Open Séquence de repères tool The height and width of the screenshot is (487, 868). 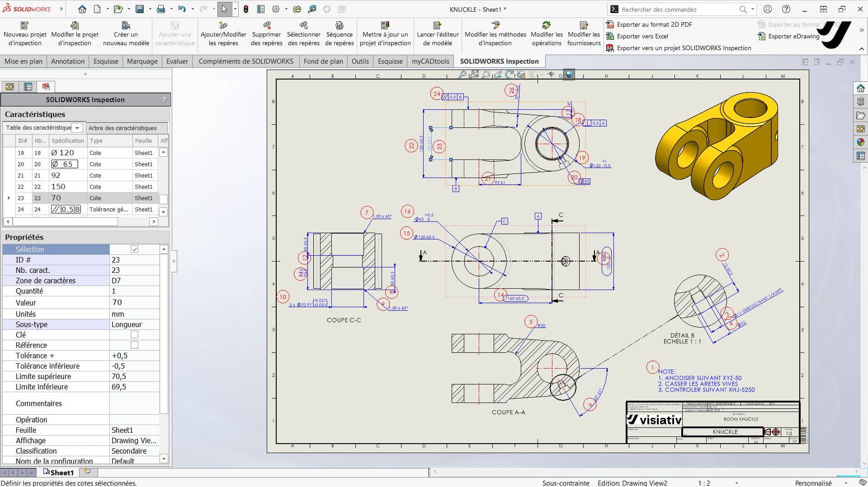[339, 34]
